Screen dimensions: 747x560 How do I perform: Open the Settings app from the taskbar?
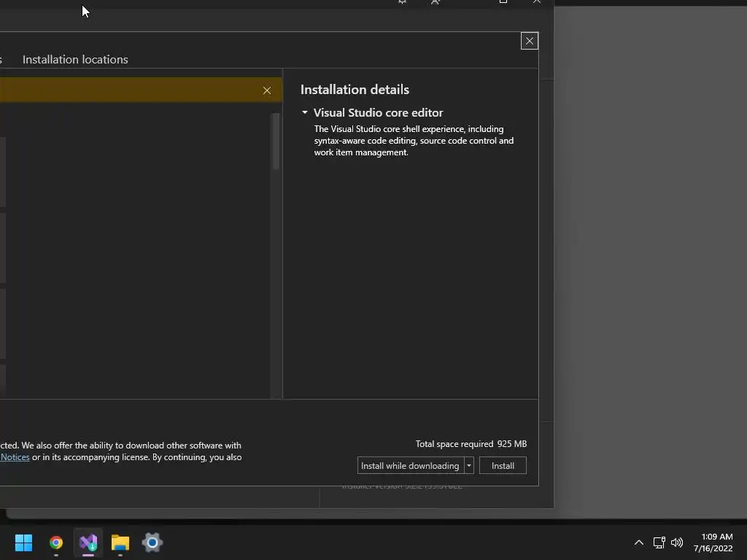[152, 542]
